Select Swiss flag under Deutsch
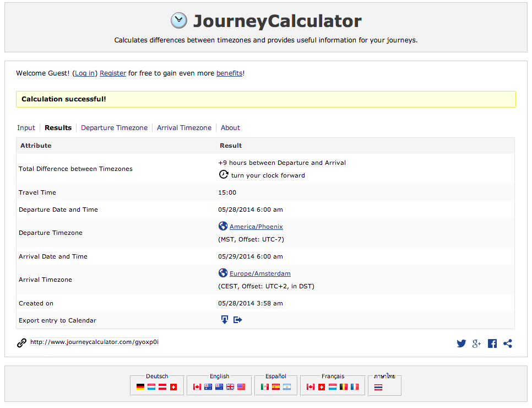532x408 pixels. (x=173, y=387)
